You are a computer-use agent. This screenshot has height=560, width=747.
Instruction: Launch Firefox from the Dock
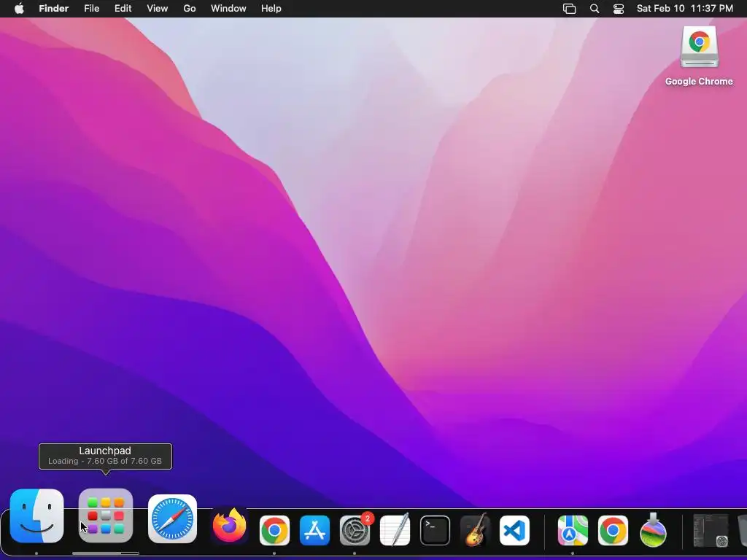pos(230,526)
